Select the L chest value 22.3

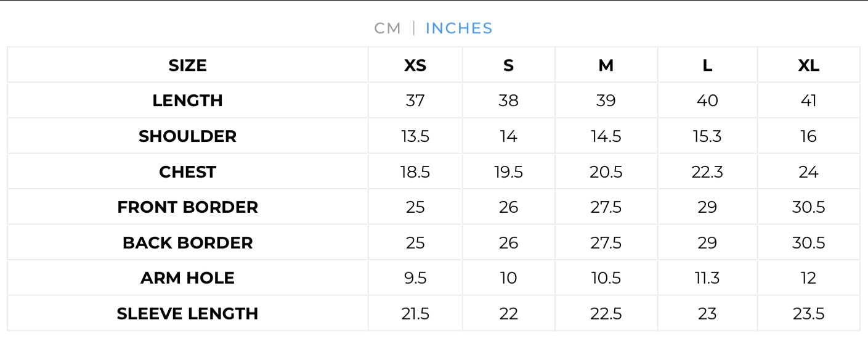click(x=707, y=171)
